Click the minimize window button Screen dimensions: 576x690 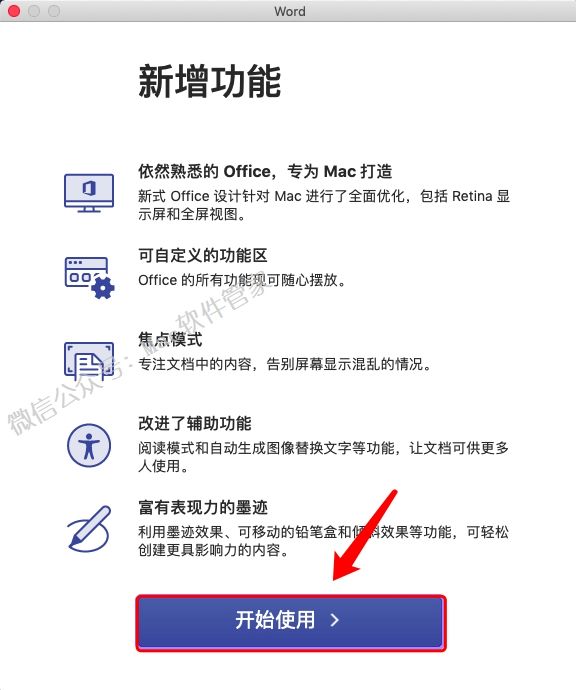[x=34, y=11]
